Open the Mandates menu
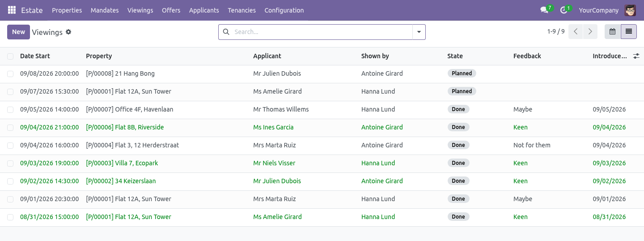This screenshot has height=241, width=644. point(105,10)
